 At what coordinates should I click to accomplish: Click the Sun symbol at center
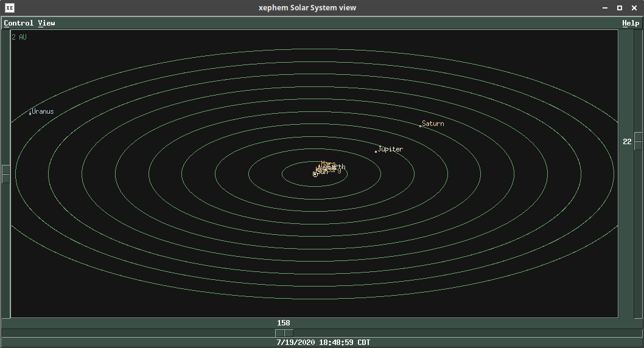[315, 175]
